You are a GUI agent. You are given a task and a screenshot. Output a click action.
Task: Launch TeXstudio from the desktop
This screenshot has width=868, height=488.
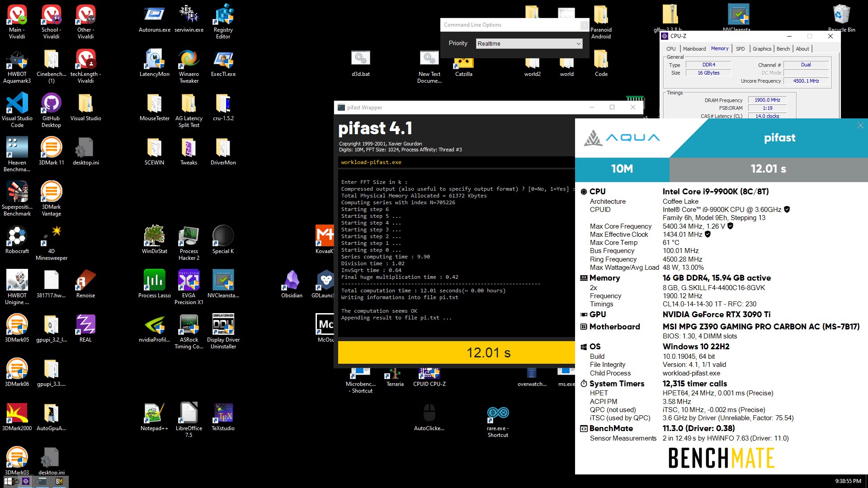pyautogui.click(x=223, y=417)
